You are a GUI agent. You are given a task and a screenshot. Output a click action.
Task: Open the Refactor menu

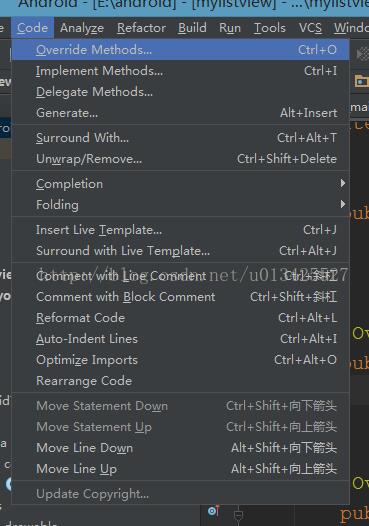(x=141, y=28)
